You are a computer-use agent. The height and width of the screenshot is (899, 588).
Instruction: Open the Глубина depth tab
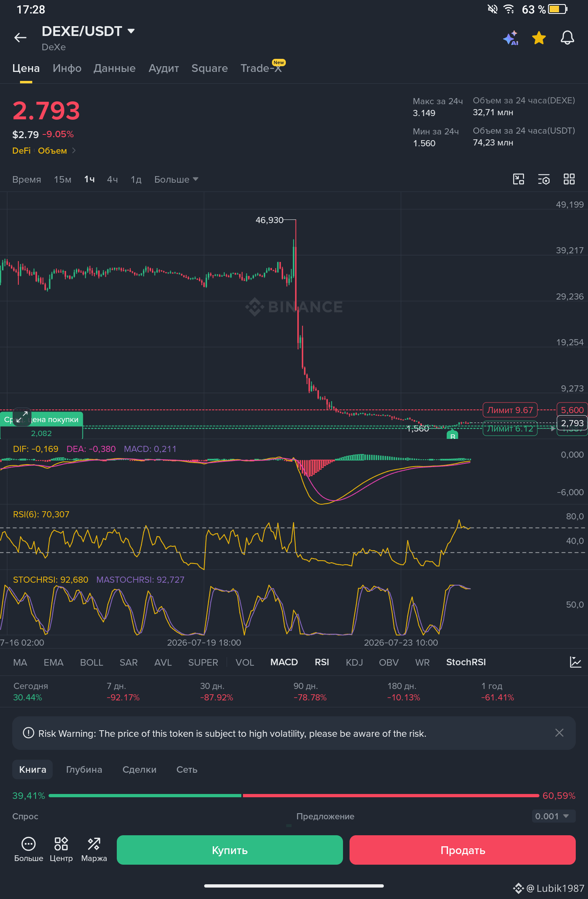[x=84, y=769]
